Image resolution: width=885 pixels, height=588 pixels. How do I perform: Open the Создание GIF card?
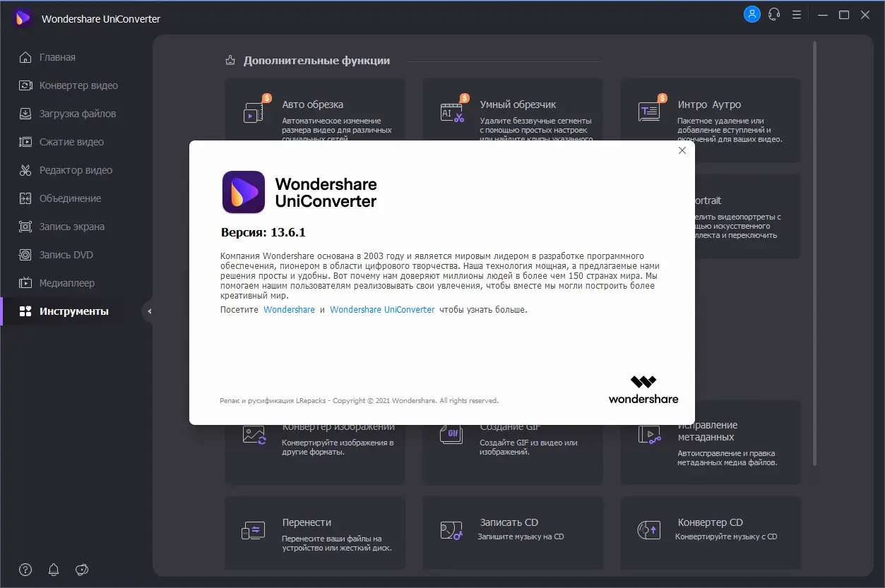pyautogui.click(x=513, y=454)
